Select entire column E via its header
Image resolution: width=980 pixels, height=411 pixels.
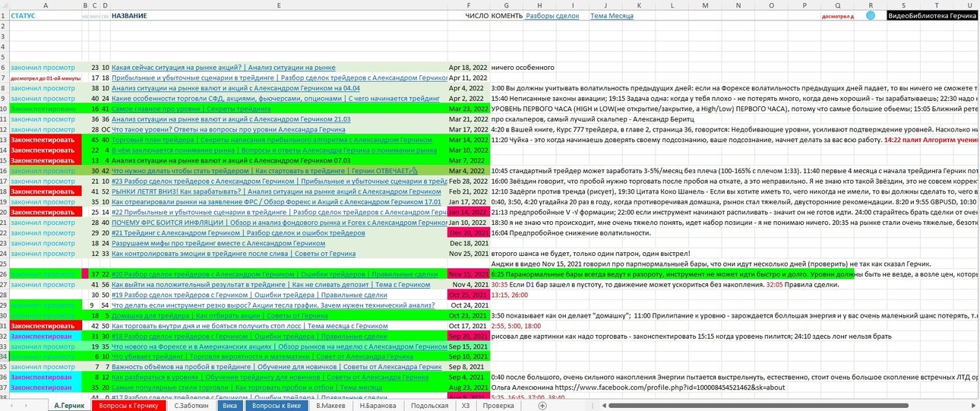279,5
